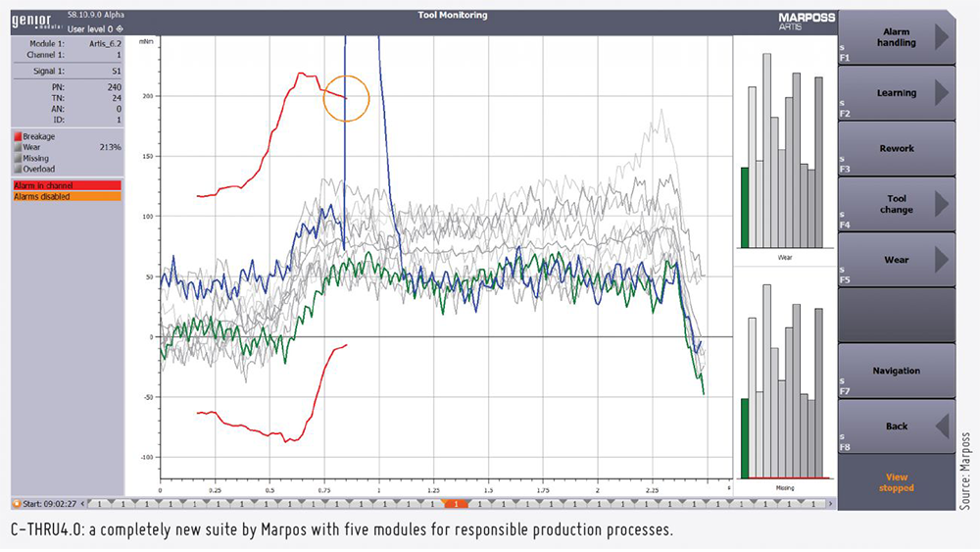Screen dimensions: 980x552
Task: Expand the Learning menu
Action: click(x=896, y=93)
